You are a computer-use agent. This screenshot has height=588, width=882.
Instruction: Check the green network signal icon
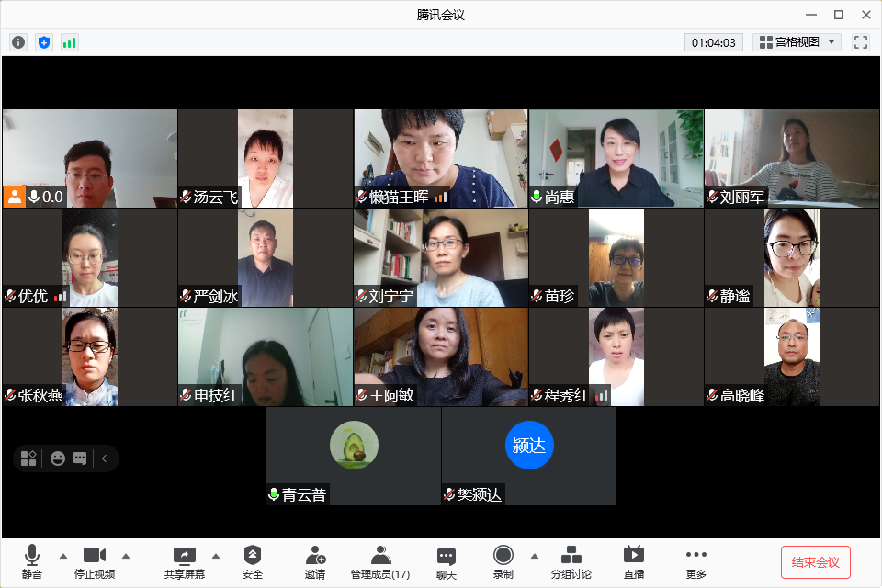click(x=69, y=42)
